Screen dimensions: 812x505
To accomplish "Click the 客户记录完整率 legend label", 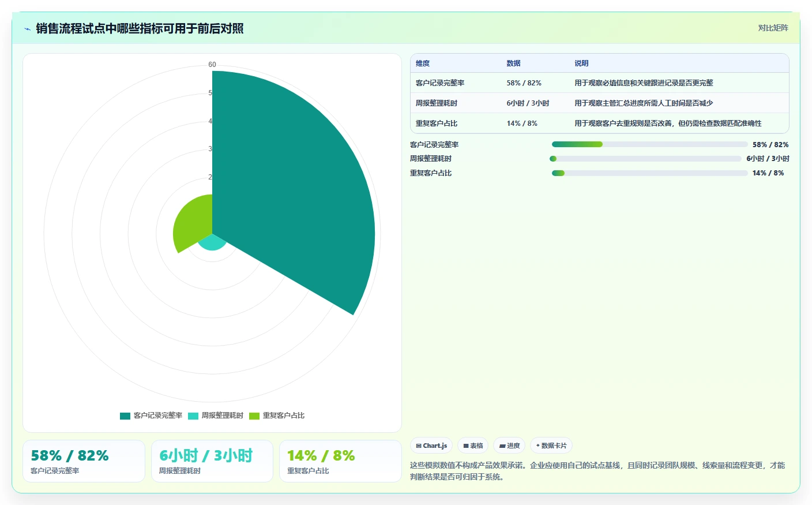I will 158,416.
